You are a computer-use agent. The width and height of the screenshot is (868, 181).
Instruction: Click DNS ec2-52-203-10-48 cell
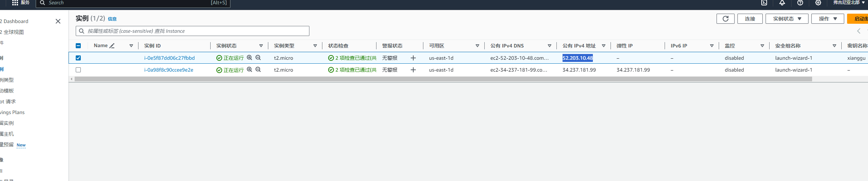point(519,58)
